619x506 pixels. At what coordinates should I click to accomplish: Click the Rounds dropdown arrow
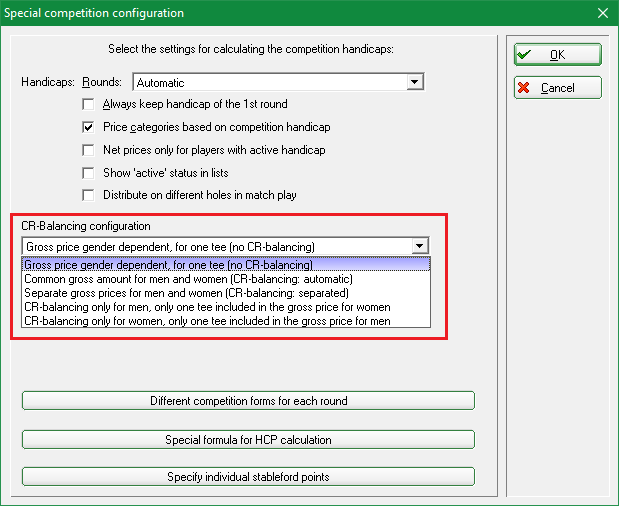click(414, 82)
